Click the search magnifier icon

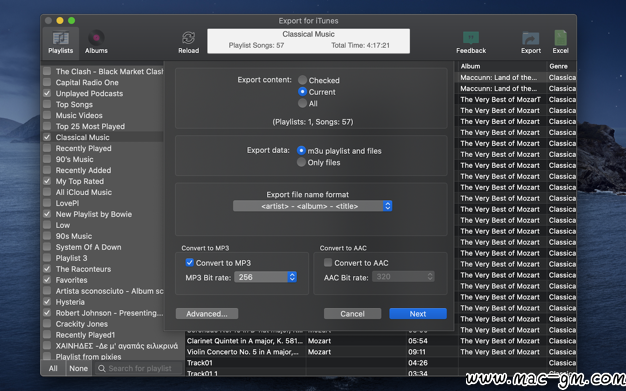click(x=102, y=369)
